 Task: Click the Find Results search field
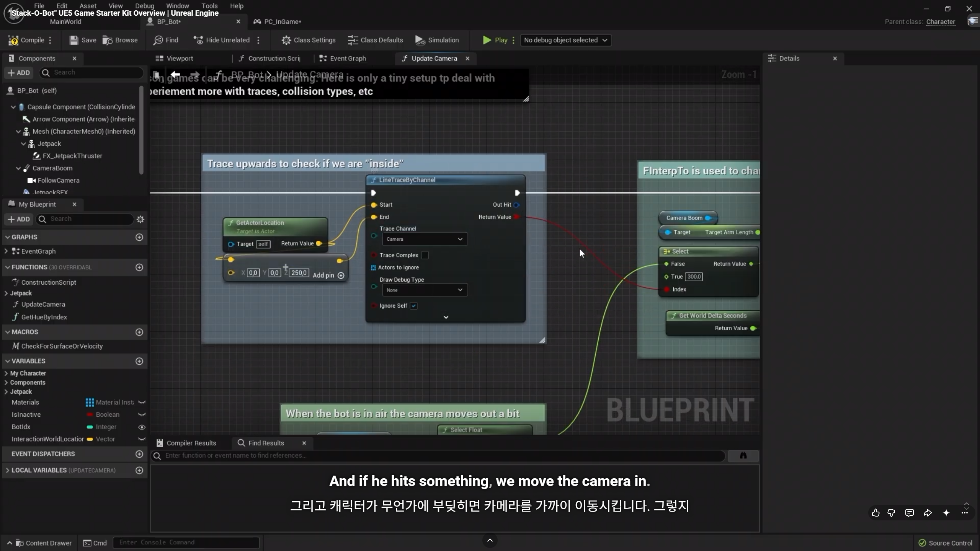click(x=438, y=455)
